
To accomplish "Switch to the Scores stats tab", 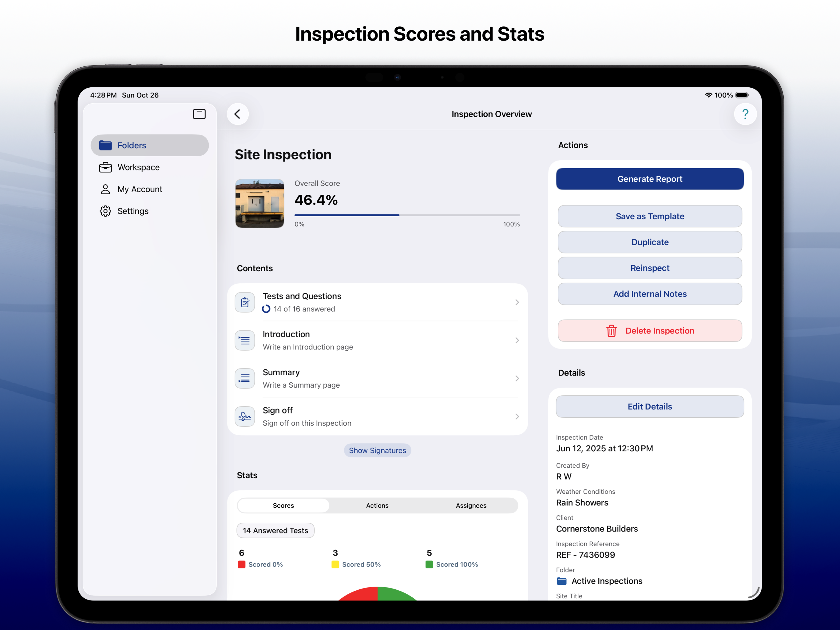I will tap(283, 505).
